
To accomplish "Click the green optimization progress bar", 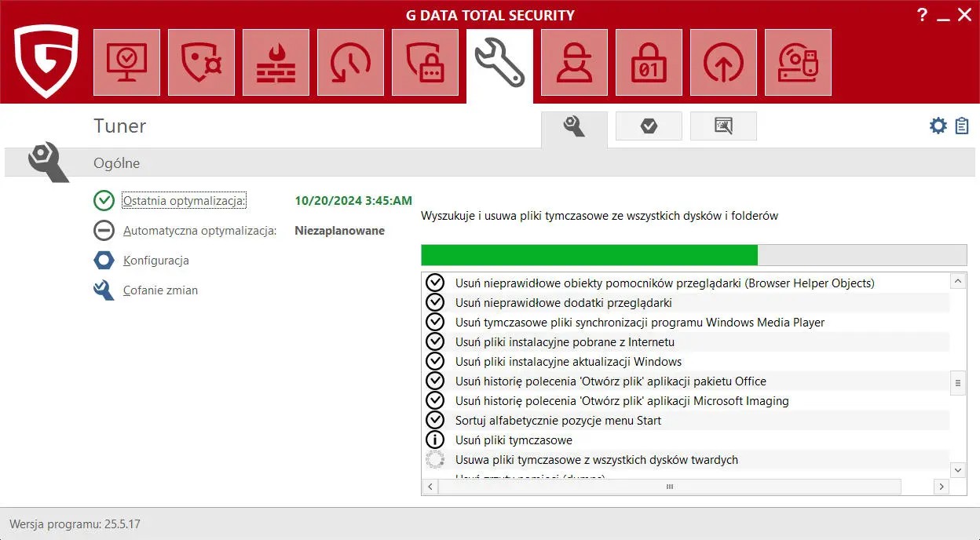I will click(589, 254).
